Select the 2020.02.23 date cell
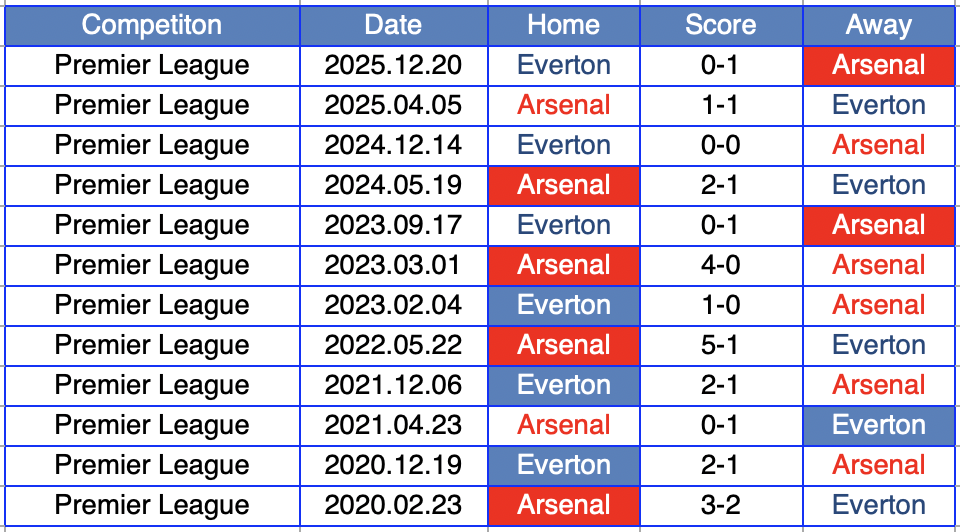Screen dimensions: 960x532 click(x=393, y=505)
